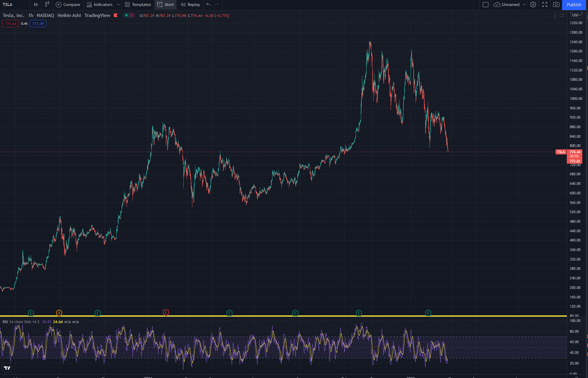This screenshot has width=588, height=378.
Task: Open the USD currency dropdown
Action: pos(576,15)
